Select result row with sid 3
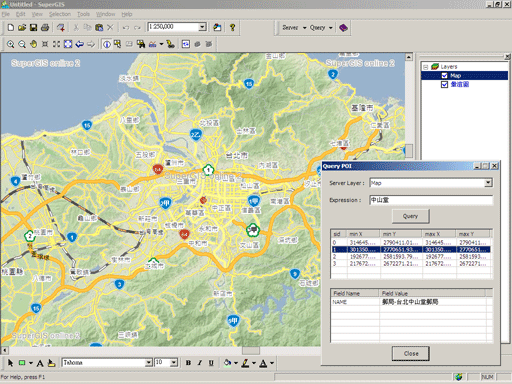The width and height of the screenshot is (512, 384). coord(411,263)
